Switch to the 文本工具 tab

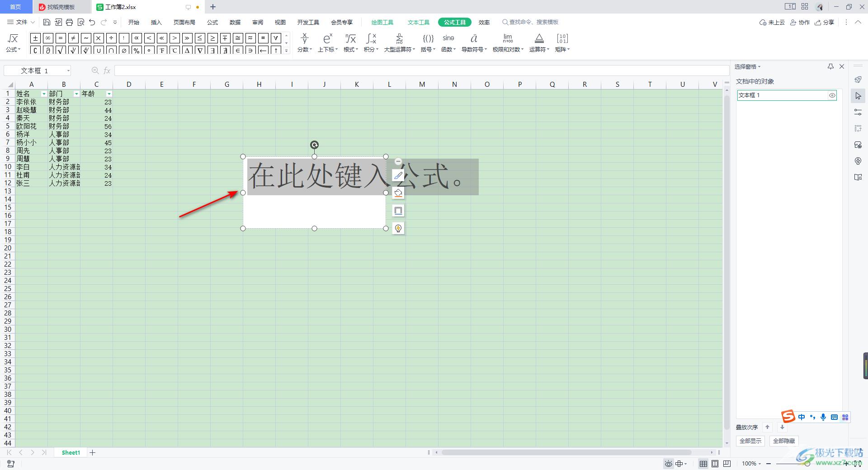point(419,22)
